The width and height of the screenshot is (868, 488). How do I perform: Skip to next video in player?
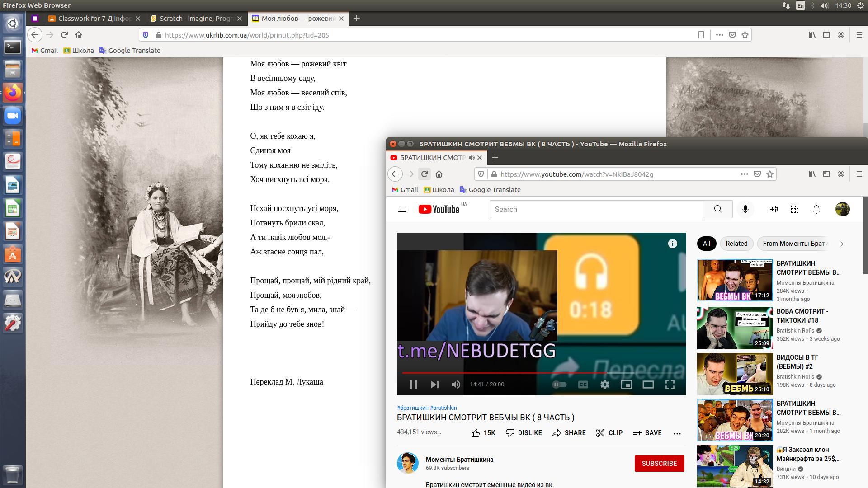click(x=434, y=385)
